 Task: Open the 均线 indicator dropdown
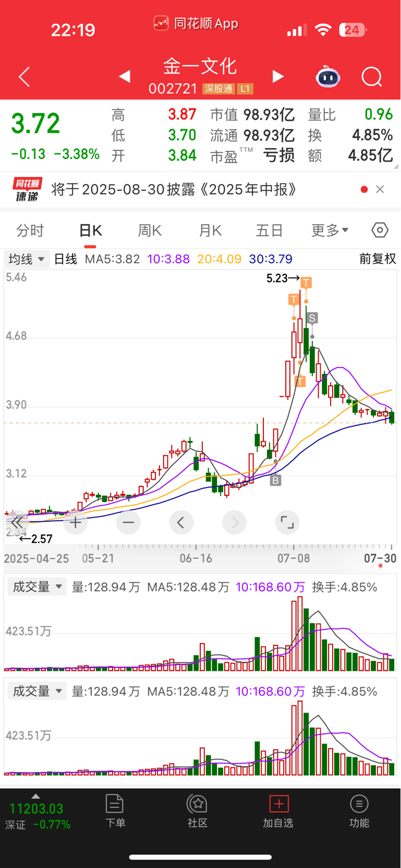[27, 259]
